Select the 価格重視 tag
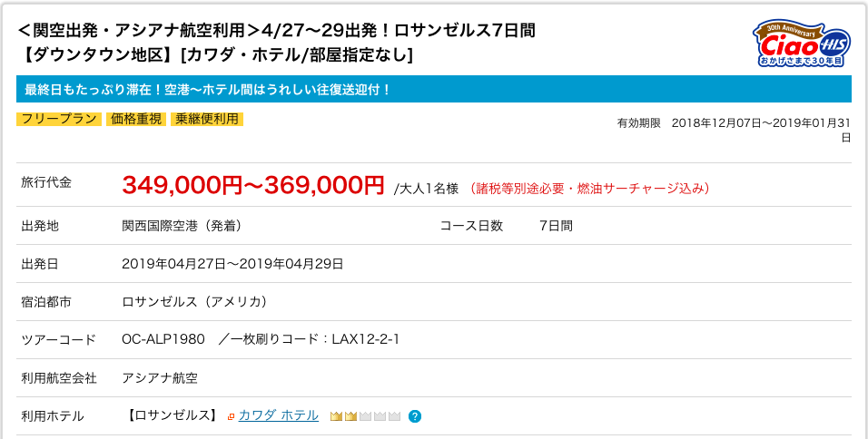The height and width of the screenshot is (439, 868). (x=135, y=119)
